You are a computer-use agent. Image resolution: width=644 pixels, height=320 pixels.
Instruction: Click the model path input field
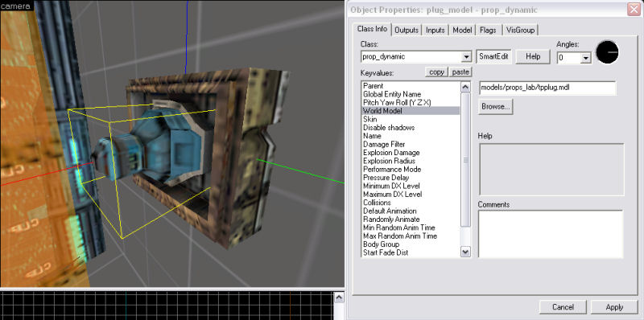coord(547,88)
